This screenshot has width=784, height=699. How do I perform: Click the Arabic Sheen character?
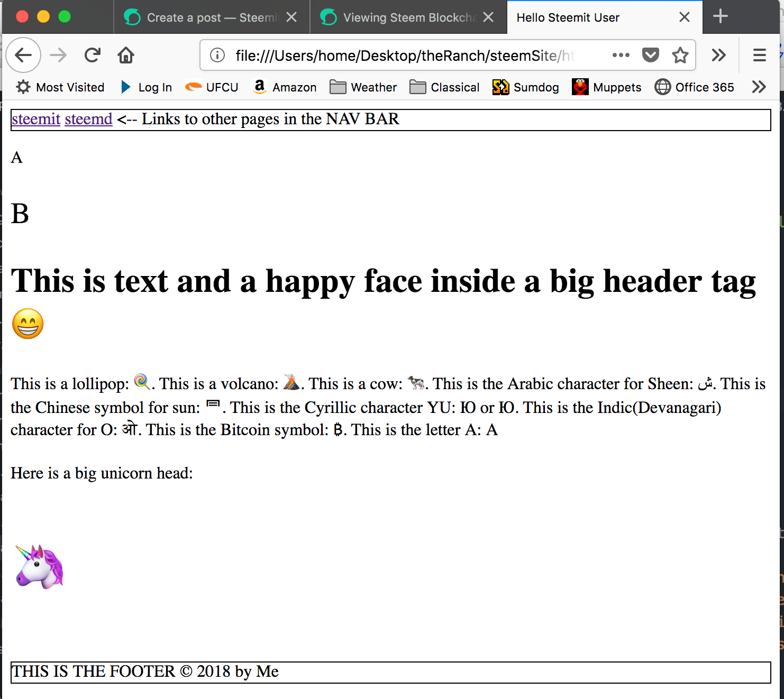pyautogui.click(x=705, y=383)
